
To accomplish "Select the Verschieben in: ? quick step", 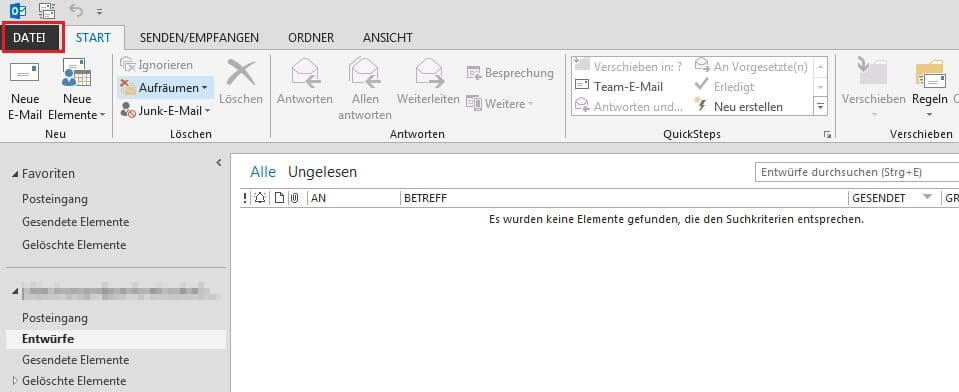I will click(x=629, y=67).
